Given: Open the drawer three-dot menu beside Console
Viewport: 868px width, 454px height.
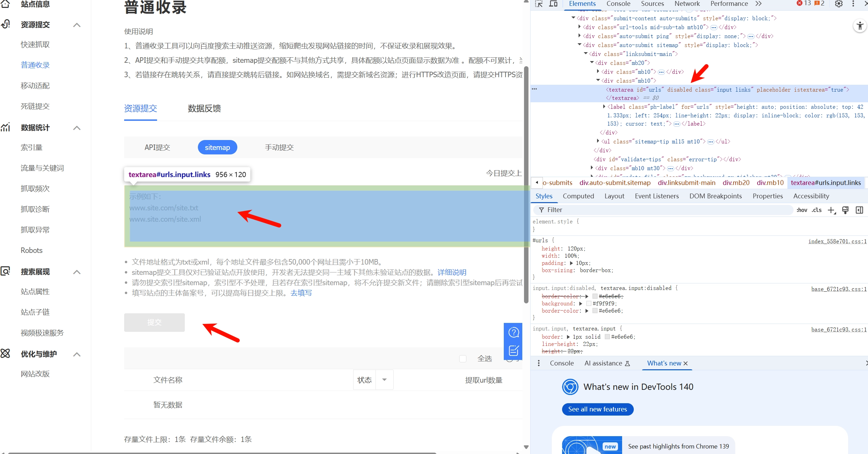Looking at the screenshot, I should coord(539,363).
